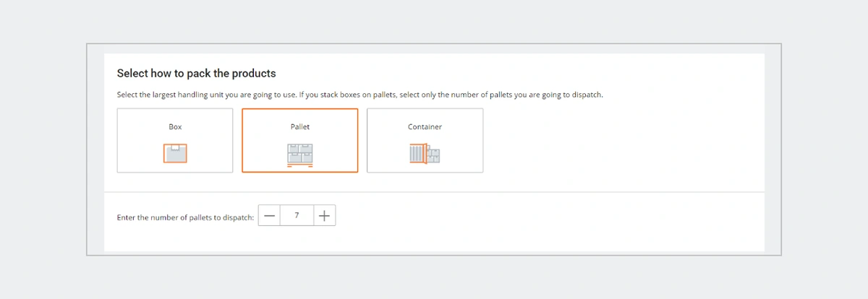
Task: Choose the Pallet packing option card
Action: [x=300, y=140]
